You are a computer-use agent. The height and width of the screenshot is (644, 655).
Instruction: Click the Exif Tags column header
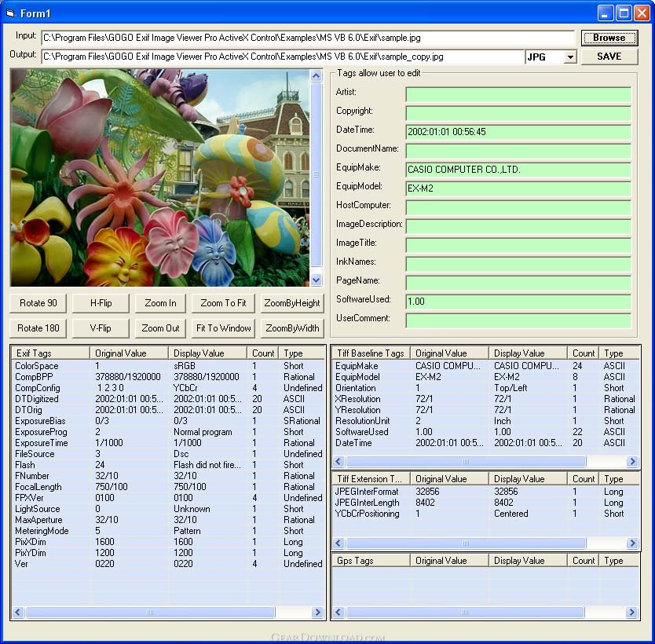pyautogui.click(x=50, y=353)
